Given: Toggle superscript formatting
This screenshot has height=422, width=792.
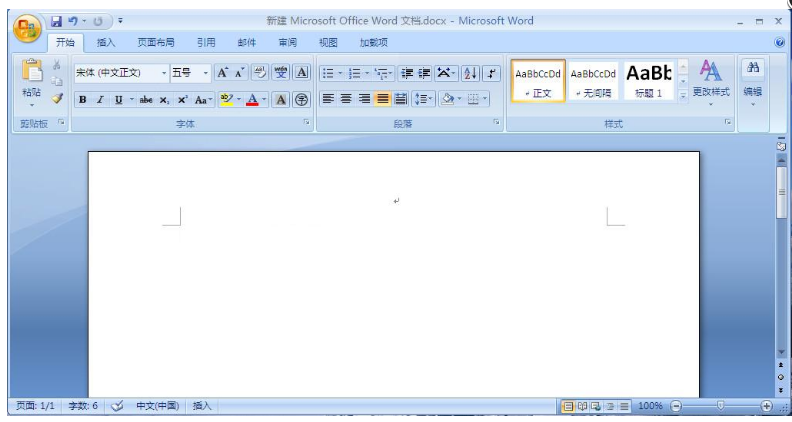Looking at the screenshot, I should click(182, 100).
